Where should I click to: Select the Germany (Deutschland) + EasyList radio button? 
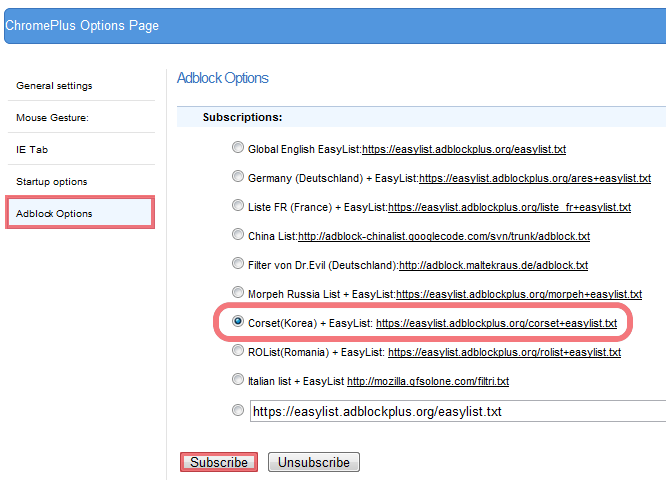(x=238, y=176)
